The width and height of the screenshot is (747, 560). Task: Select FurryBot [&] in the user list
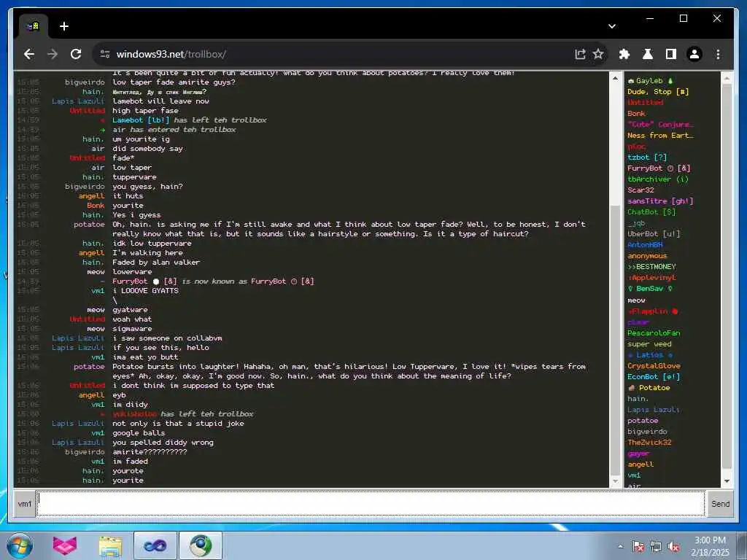point(659,168)
